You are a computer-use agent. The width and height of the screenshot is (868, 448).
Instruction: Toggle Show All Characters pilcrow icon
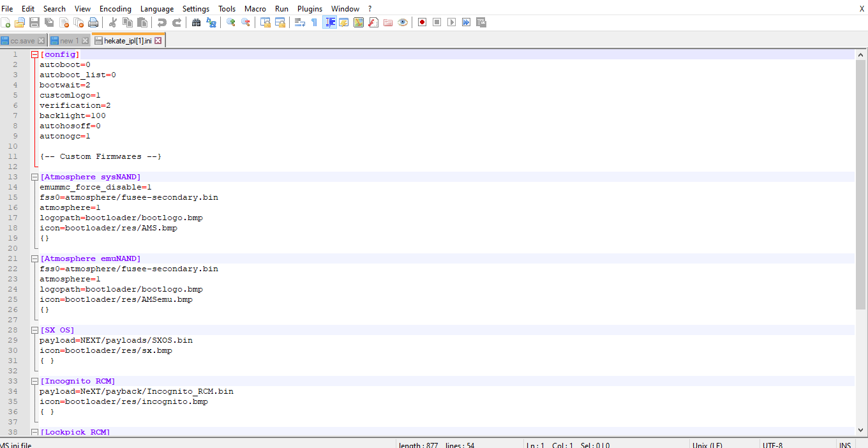pos(314,22)
